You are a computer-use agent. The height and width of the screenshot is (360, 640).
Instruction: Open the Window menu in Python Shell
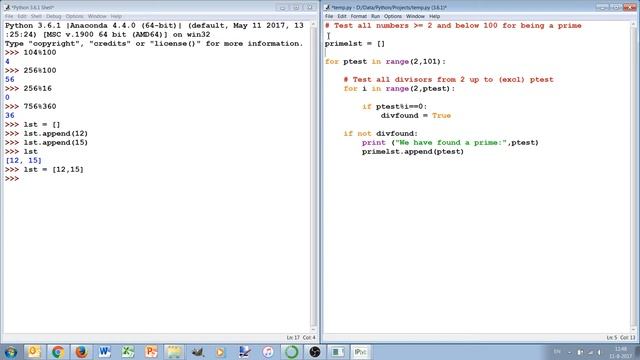coord(97,16)
